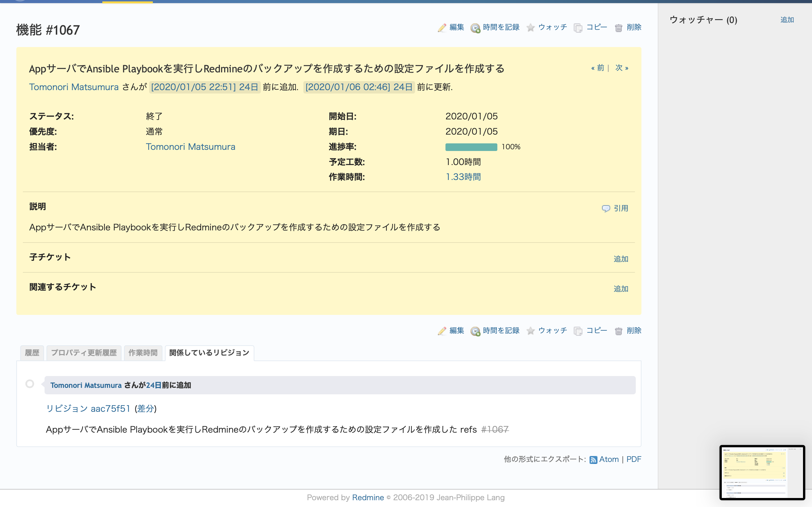The height and width of the screenshot is (507, 812).
Task: Click the trash icon to delete the issue
Action: pos(618,28)
